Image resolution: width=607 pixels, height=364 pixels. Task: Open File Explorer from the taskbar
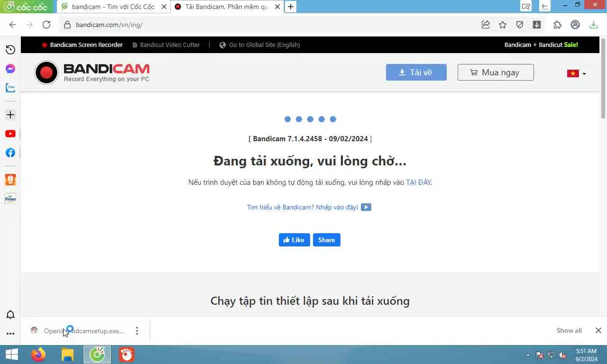pos(68,355)
